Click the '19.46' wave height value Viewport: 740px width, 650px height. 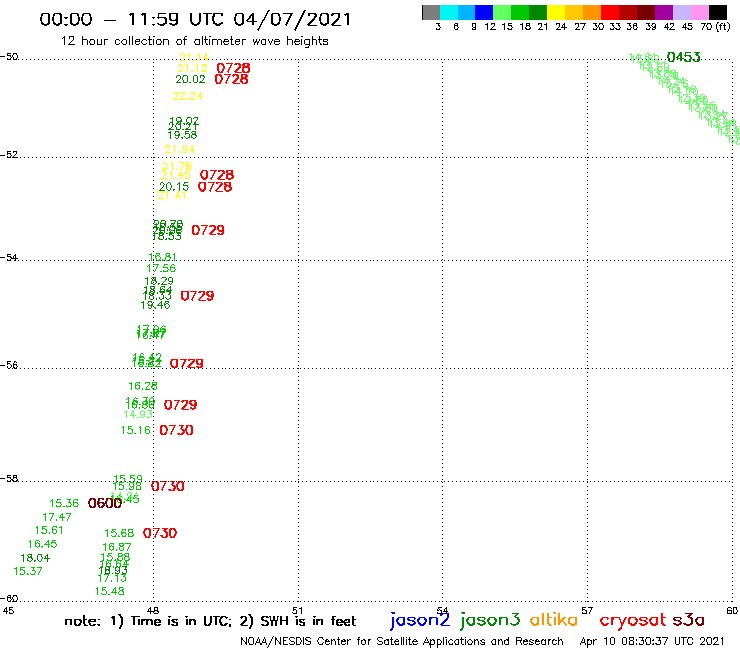(155, 305)
